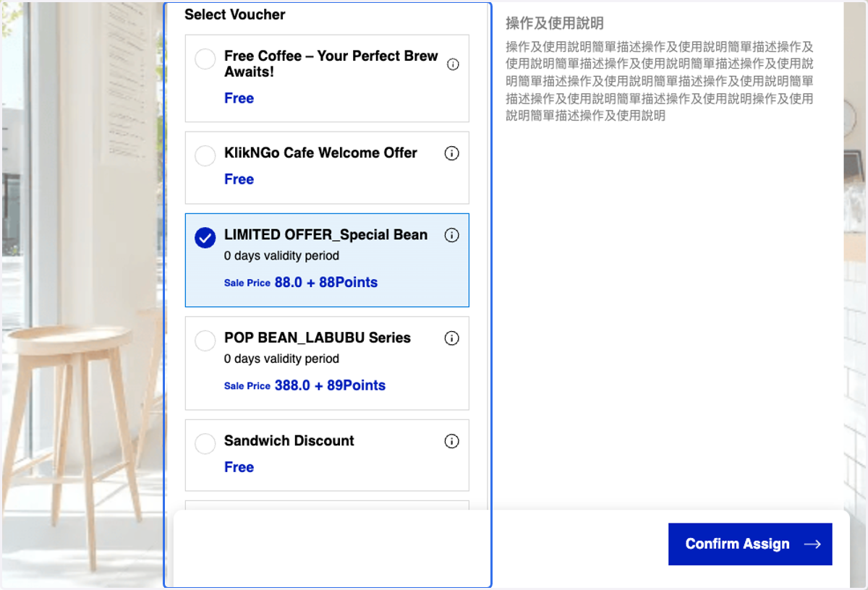The height and width of the screenshot is (590, 868).
Task: Click the Free Coffee – Your Perfect Brew title
Action: (x=331, y=64)
